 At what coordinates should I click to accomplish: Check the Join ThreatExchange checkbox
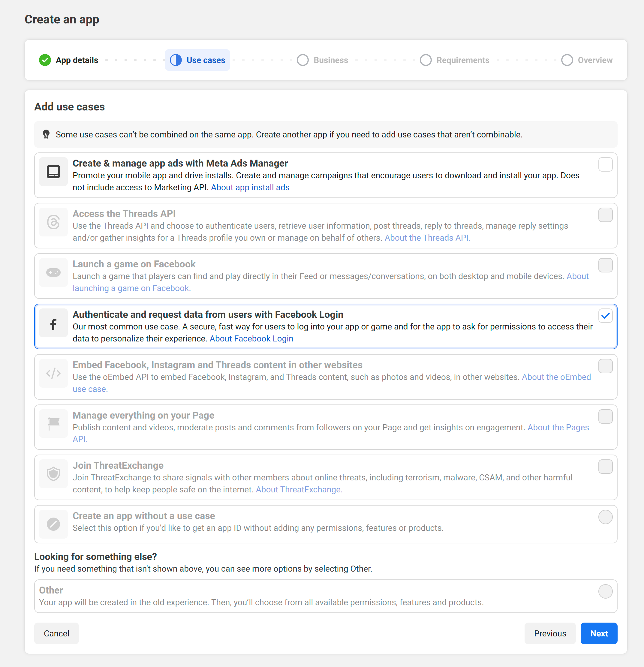click(606, 467)
